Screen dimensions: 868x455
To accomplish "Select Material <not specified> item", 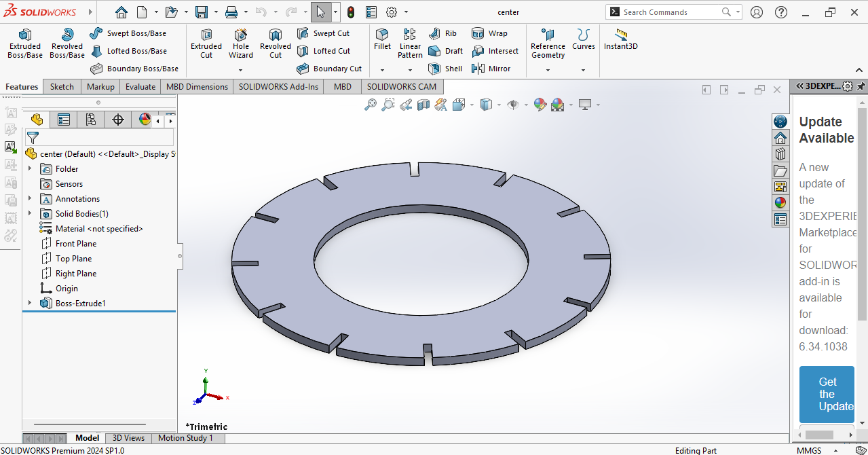I will [92, 228].
